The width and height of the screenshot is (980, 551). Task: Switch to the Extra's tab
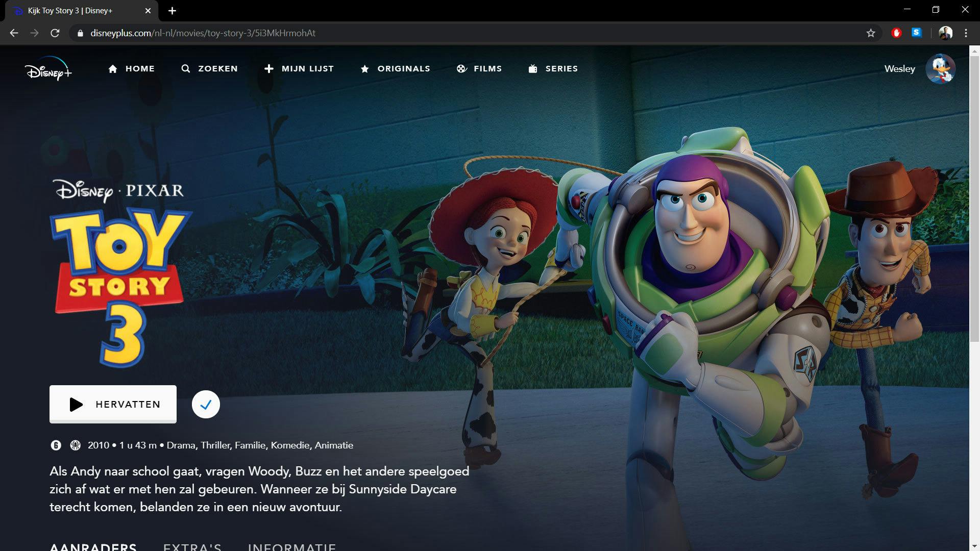pyautogui.click(x=192, y=547)
